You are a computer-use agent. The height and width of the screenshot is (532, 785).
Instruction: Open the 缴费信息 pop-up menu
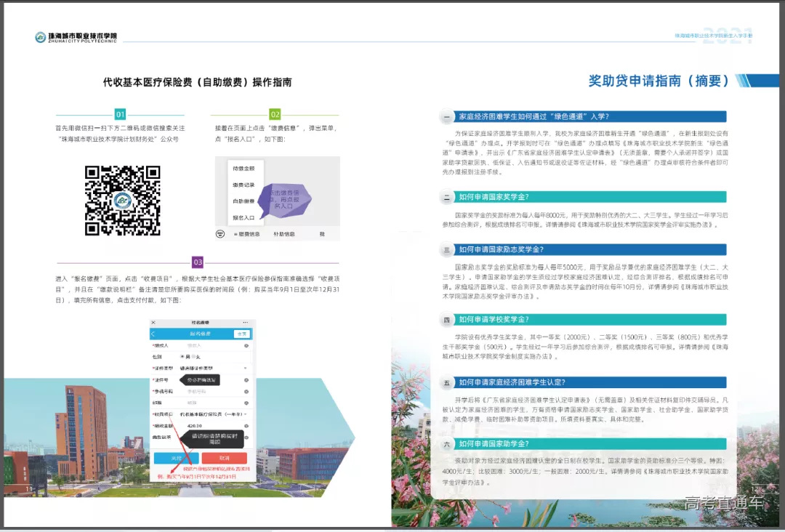pyautogui.click(x=249, y=234)
